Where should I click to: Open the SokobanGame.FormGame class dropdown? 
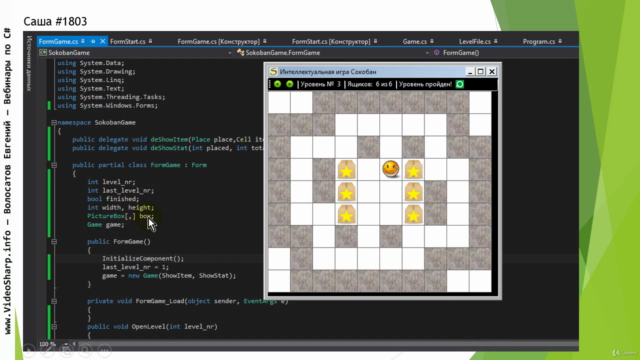click(427, 53)
